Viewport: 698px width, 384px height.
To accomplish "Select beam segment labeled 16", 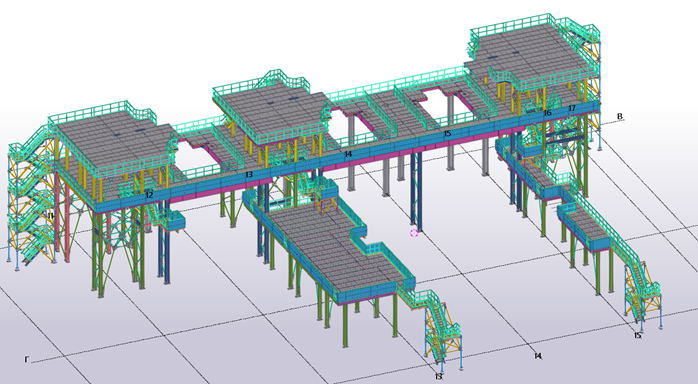I will click(547, 113).
